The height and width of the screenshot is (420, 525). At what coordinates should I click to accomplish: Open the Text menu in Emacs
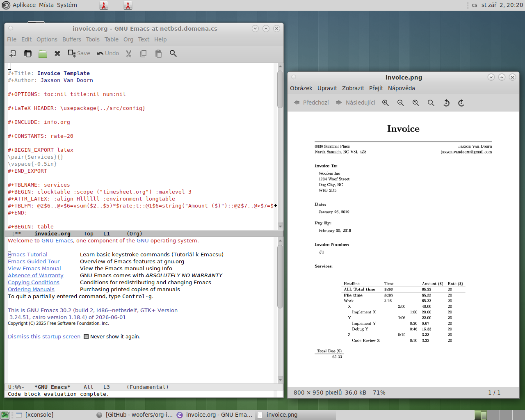coord(144,39)
